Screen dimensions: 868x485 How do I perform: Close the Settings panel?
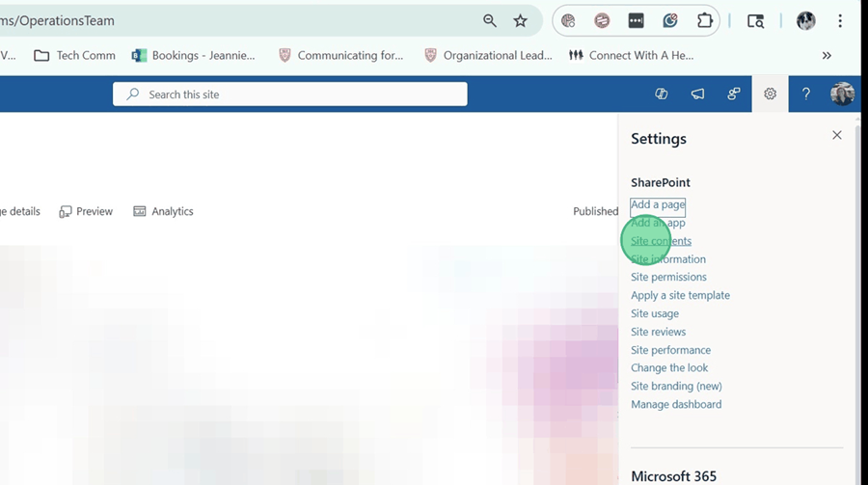pos(836,136)
